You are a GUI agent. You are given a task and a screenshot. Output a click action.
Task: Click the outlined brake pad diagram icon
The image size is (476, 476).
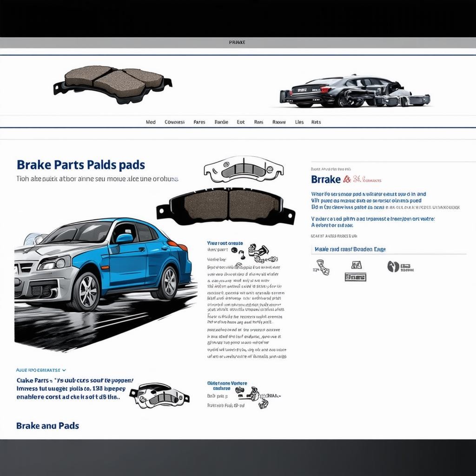click(243, 169)
